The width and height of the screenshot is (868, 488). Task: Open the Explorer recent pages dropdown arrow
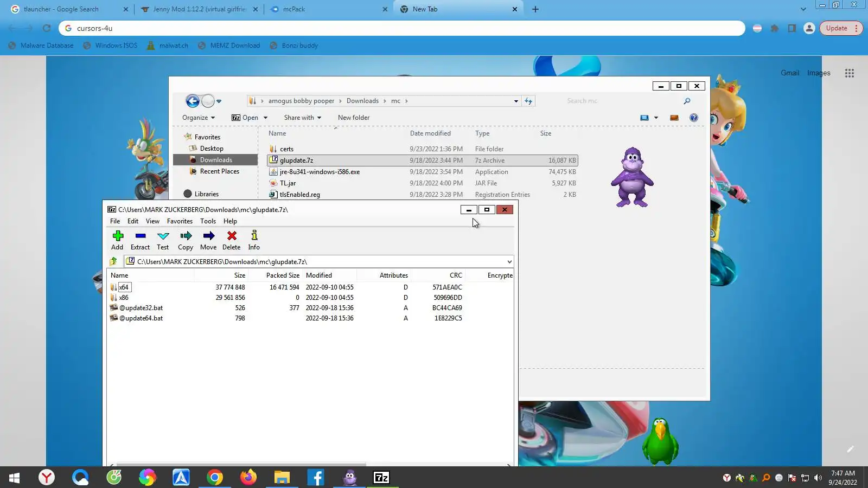(219, 101)
